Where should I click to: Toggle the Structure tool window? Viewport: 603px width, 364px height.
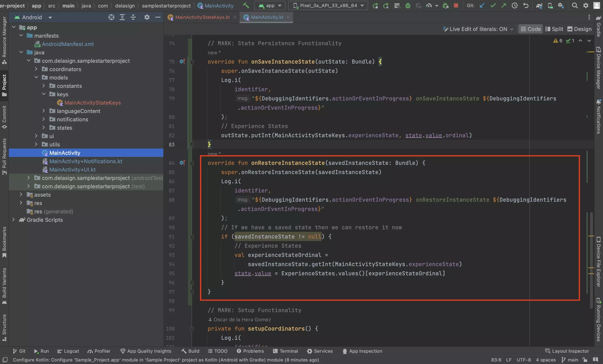tap(4, 327)
